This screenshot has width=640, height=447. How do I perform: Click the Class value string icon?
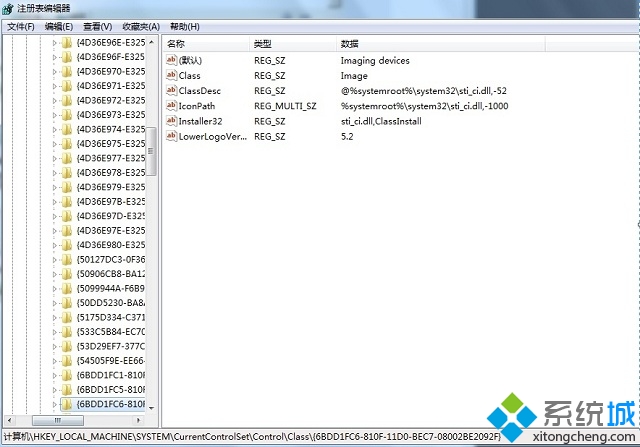[x=171, y=76]
